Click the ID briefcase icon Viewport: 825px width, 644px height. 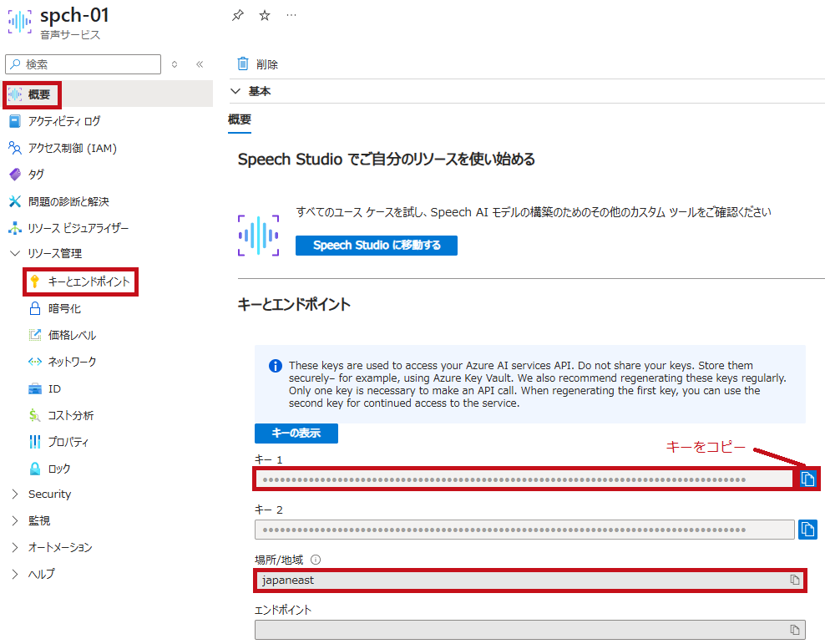point(35,388)
